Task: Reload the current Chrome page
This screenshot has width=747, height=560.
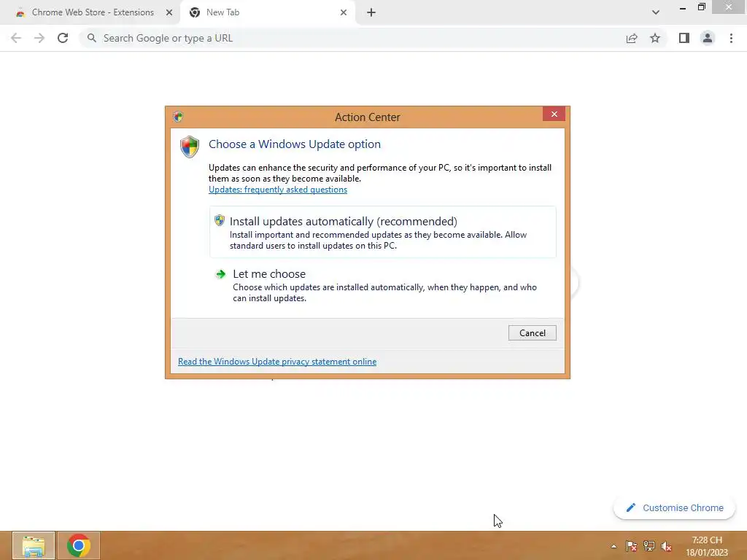Action: point(63,38)
